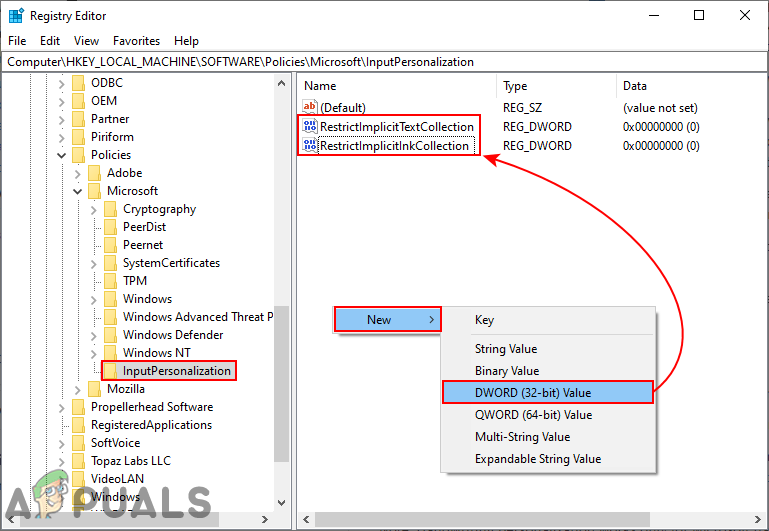Click the Windows Defender folder icon
The width and height of the screenshot is (769, 531).
pos(110,335)
